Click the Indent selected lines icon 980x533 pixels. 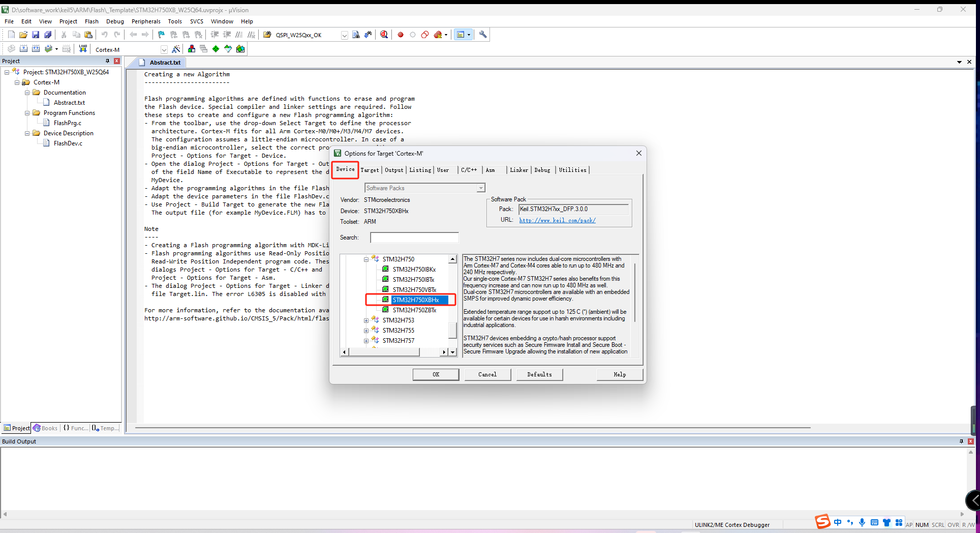click(x=215, y=35)
